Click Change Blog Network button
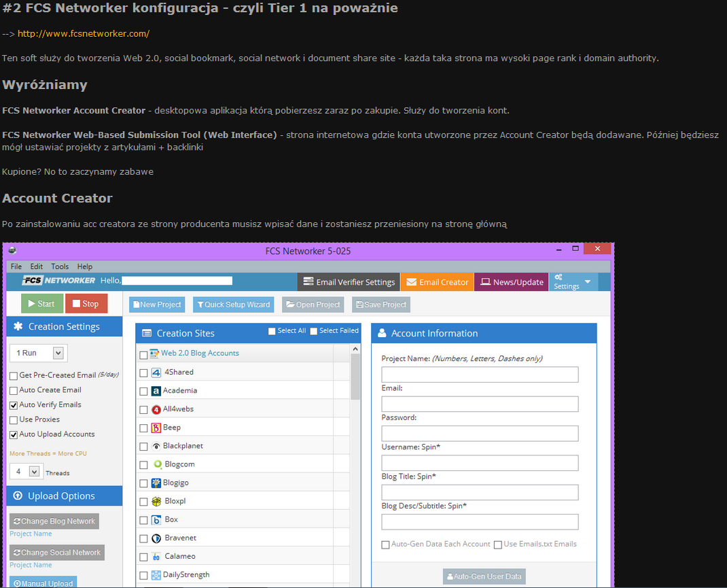Image resolution: width=727 pixels, height=588 pixels. (54, 521)
